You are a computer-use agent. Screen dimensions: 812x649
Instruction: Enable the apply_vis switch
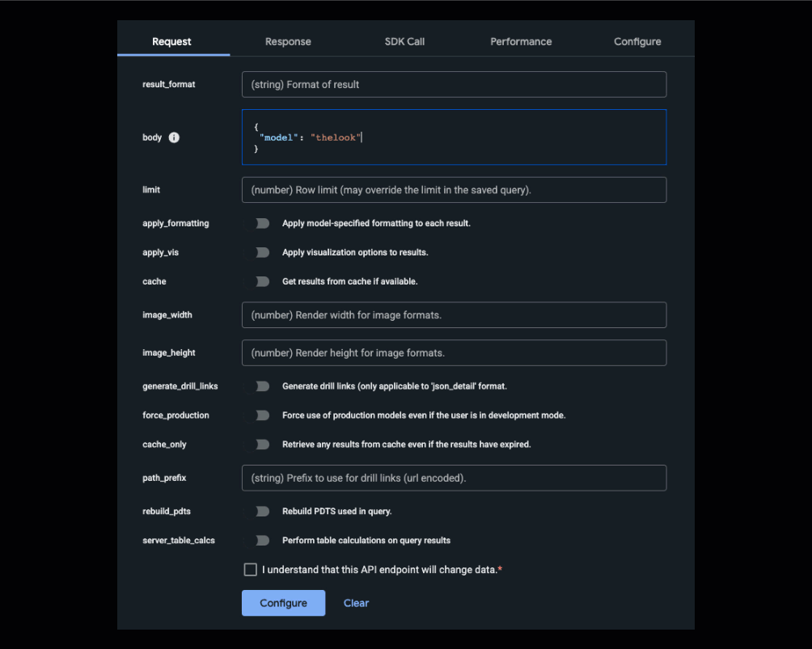point(257,252)
